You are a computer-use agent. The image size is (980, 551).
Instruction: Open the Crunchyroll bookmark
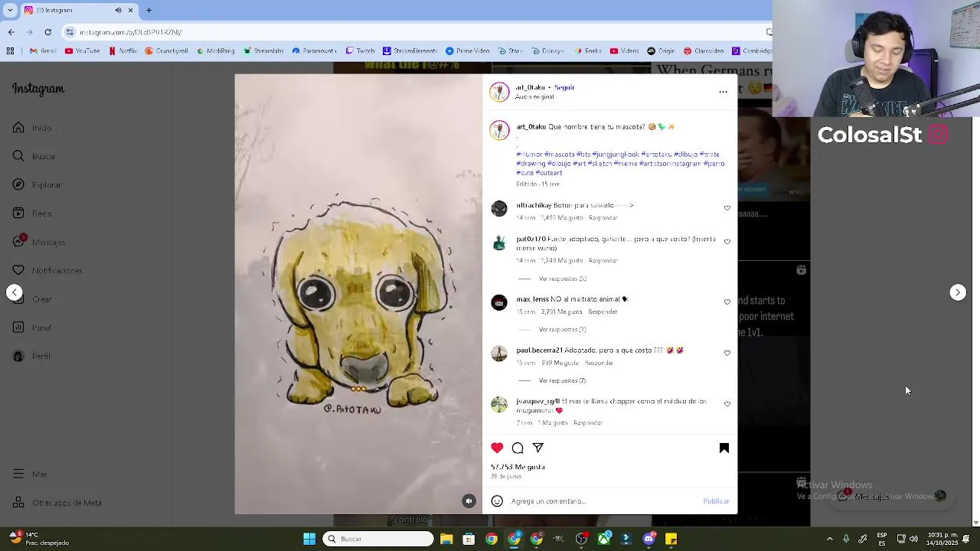click(x=166, y=51)
